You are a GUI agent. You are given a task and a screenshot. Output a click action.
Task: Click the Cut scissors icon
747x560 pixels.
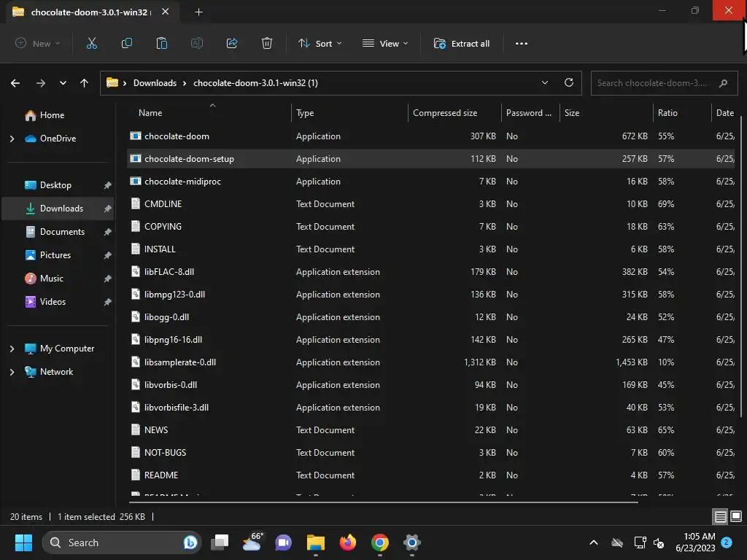(91, 43)
